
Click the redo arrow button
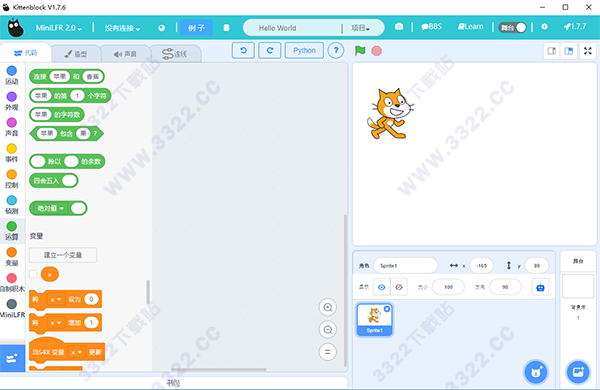tap(270, 51)
